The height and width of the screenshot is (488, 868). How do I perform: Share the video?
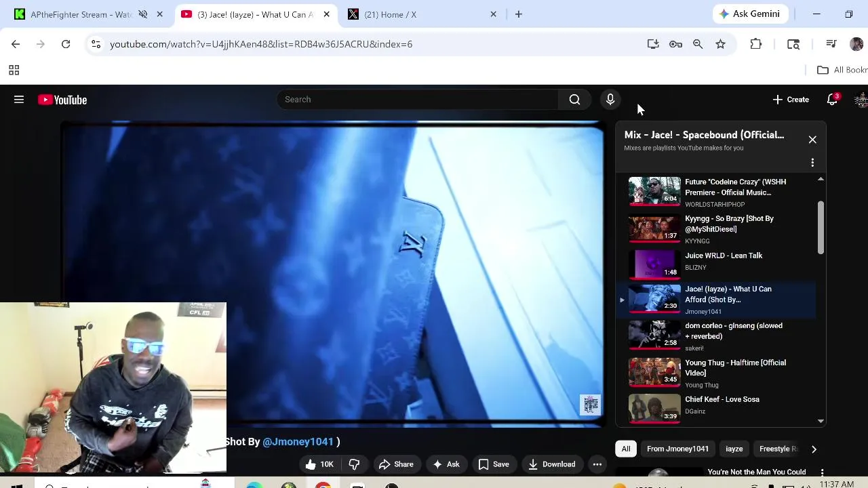pyautogui.click(x=396, y=464)
